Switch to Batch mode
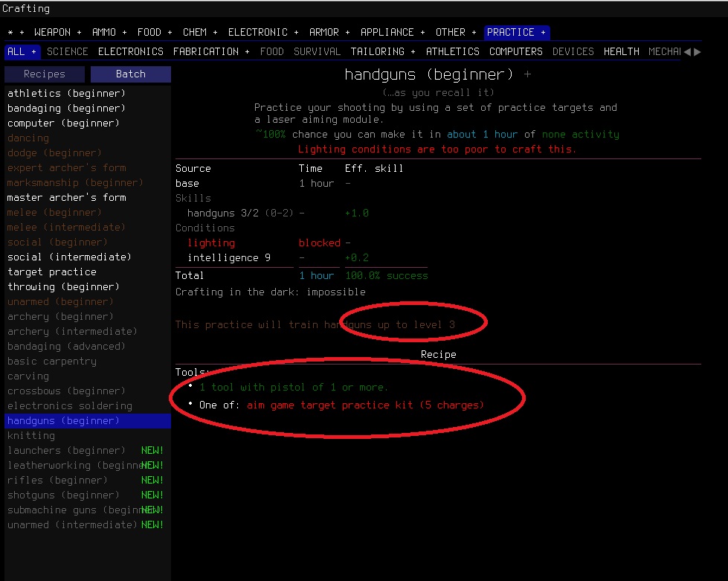728x581 pixels. (x=130, y=74)
